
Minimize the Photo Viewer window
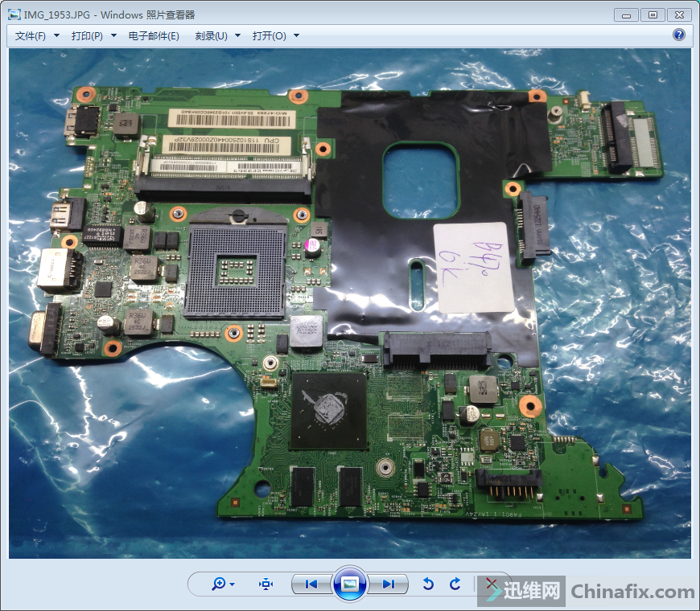coord(627,14)
